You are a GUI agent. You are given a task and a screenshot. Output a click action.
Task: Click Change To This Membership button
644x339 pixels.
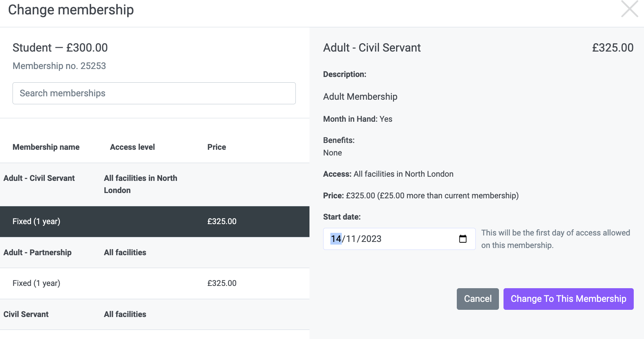point(568,299)
